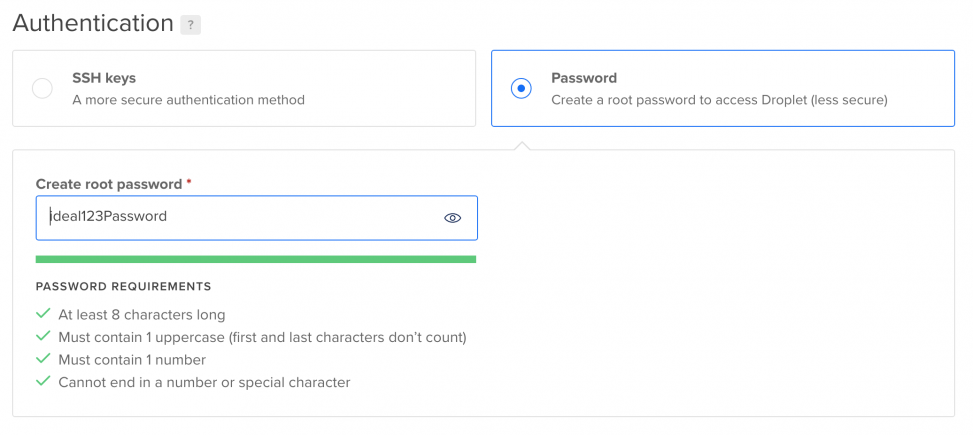Click the checkmark beside 'Must contain 1 uppercase'
The width and height of the screenshot is (973, 435).
pos(43,336)
